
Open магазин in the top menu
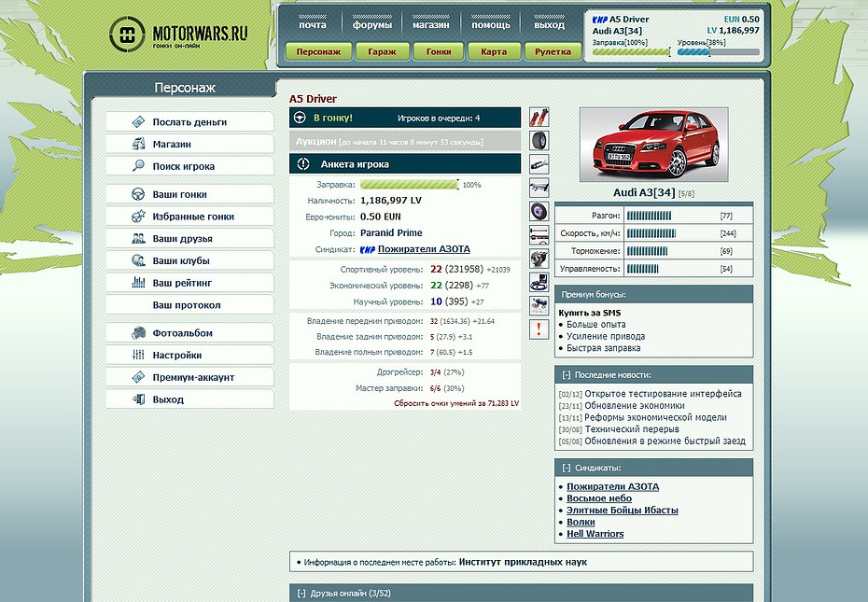pyautogui.click(x=430, y=24)
